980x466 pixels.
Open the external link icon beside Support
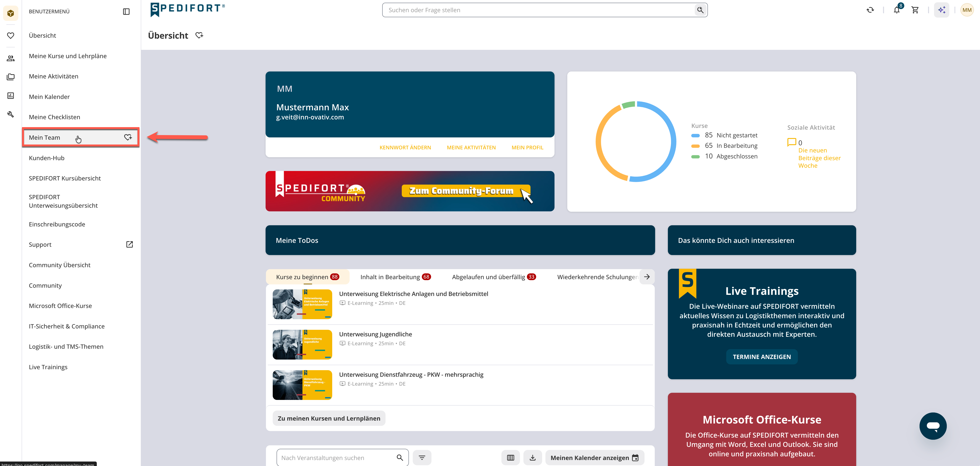(129, 244)
